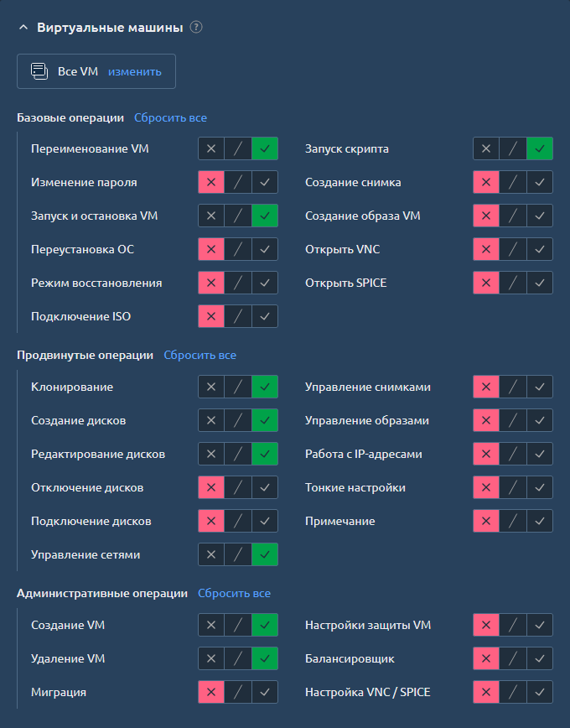Deny Переименование VM with the cross icon
Image resolution: width=570 pixels, height=728 pixels.
(x=211, y=148)
